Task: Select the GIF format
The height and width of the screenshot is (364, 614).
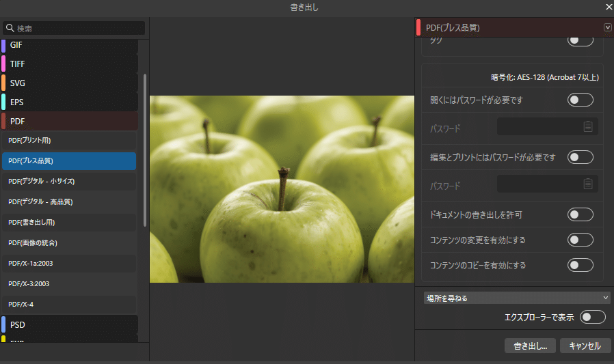Action: pyautogui.click(x=70, y=45)
